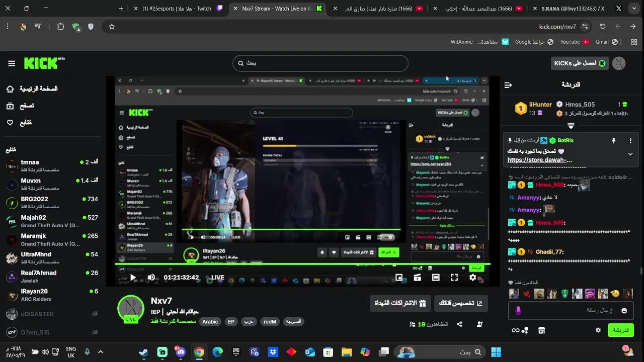The image size is (644, 362).
Task: Open Maramjk channel in followed list
Action: click(x=52, y=239)
